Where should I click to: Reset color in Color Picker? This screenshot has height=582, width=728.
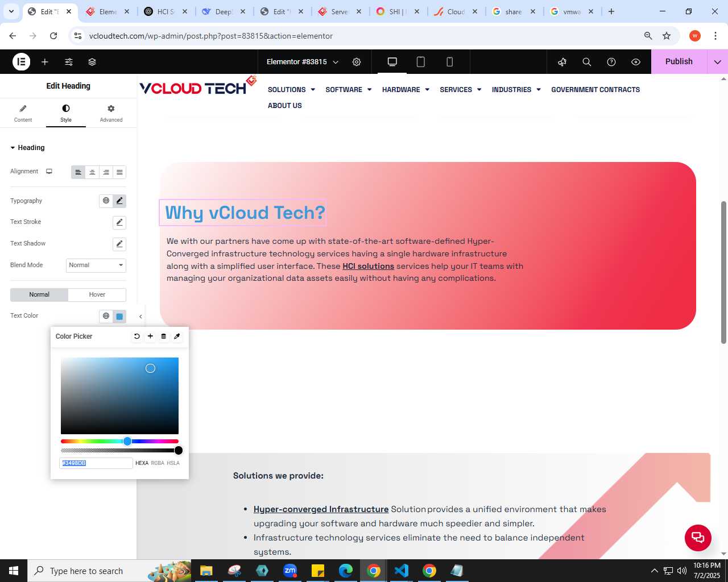136,336
